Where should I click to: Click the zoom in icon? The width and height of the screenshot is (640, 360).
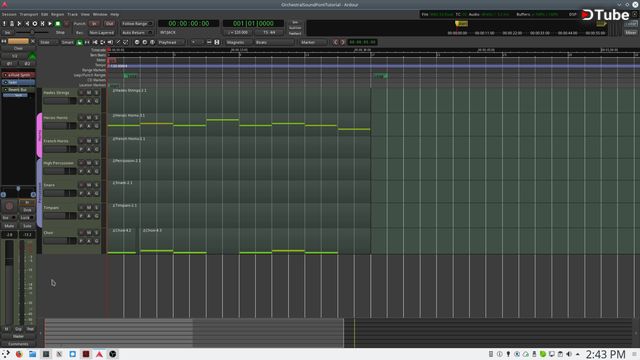144,42
